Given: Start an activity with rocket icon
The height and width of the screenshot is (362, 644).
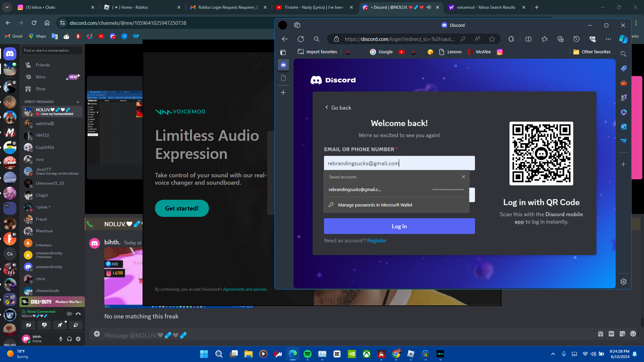Looking at the screenshot, I should pyautogui.click(x=60, y=325).
